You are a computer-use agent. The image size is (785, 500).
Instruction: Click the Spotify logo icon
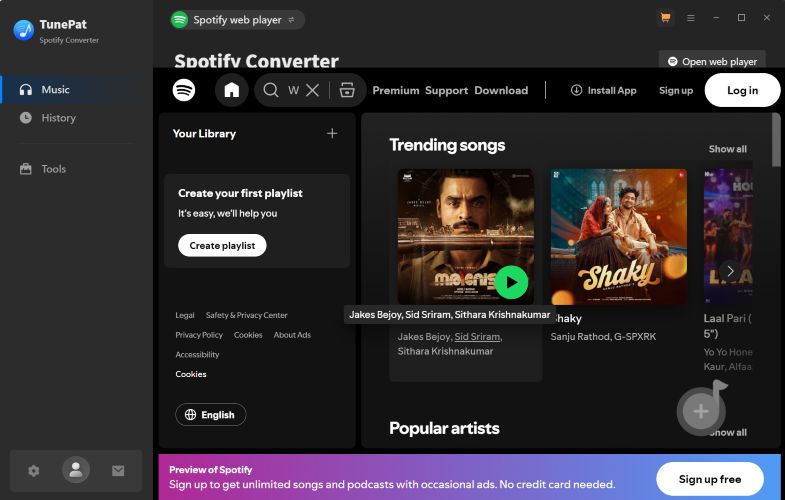[x=184, y=90]
